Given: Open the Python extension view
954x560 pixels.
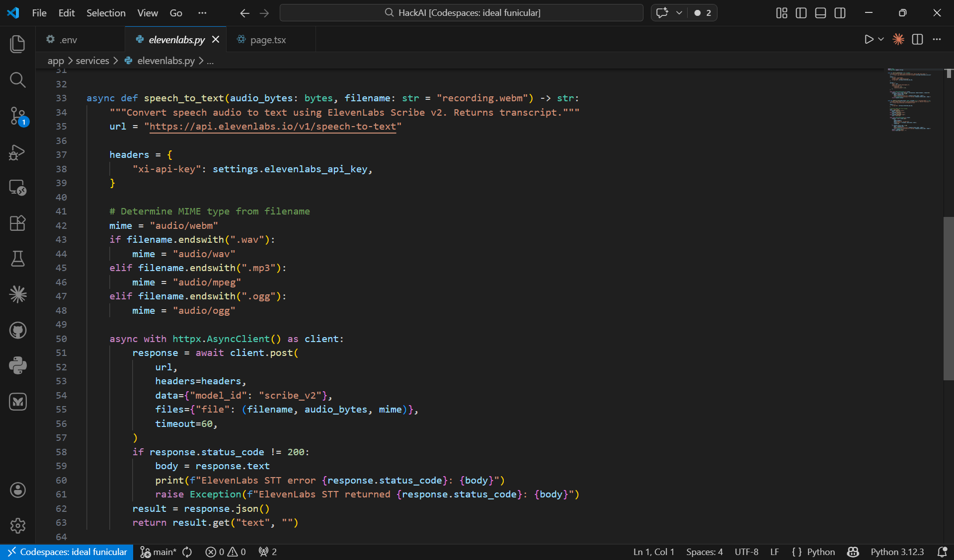Looking at the screenshot, I should click(17, 366).
